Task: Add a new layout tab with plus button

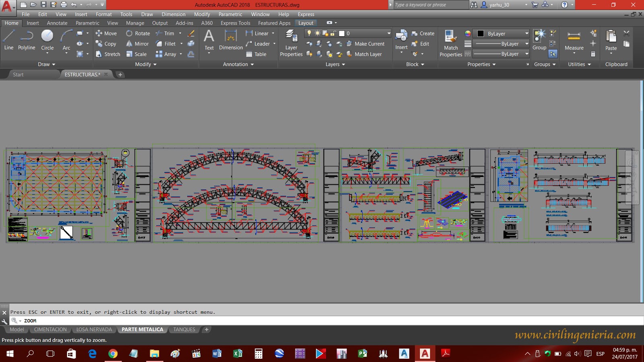Action: [x=206, y=329]
